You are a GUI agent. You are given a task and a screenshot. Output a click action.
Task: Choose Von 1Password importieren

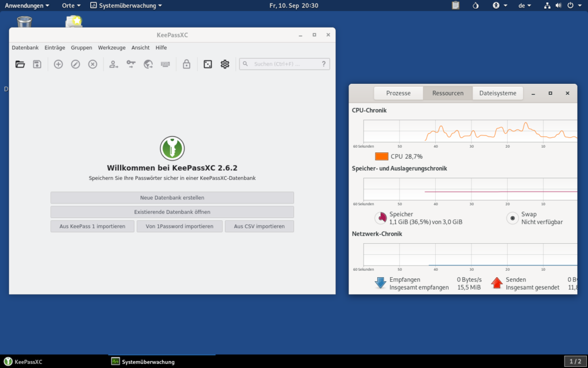[x=180, y=227]
